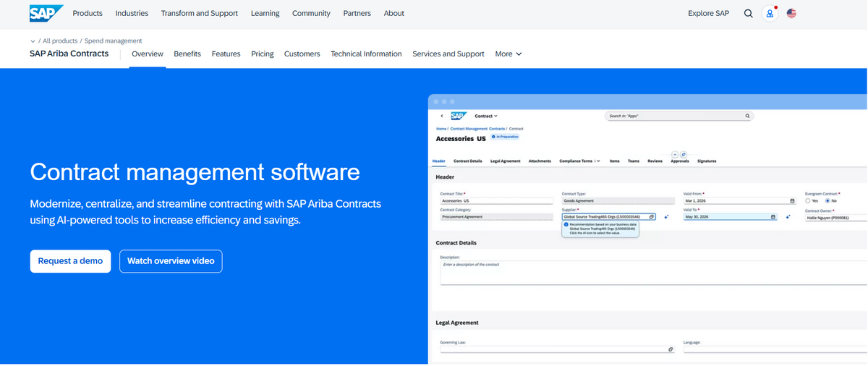
Task: Expand the Compliance Terms tab dropdown arrow
Action: pyautogui.click(x=597, y=161)
